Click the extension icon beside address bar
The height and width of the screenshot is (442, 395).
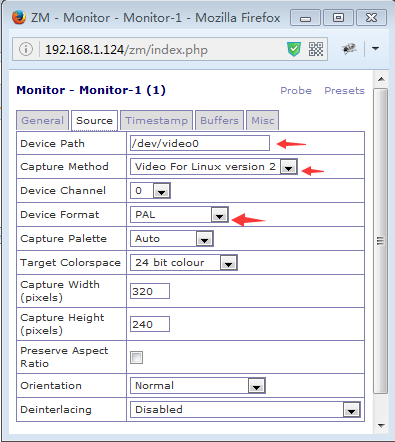tap(349, 49)
